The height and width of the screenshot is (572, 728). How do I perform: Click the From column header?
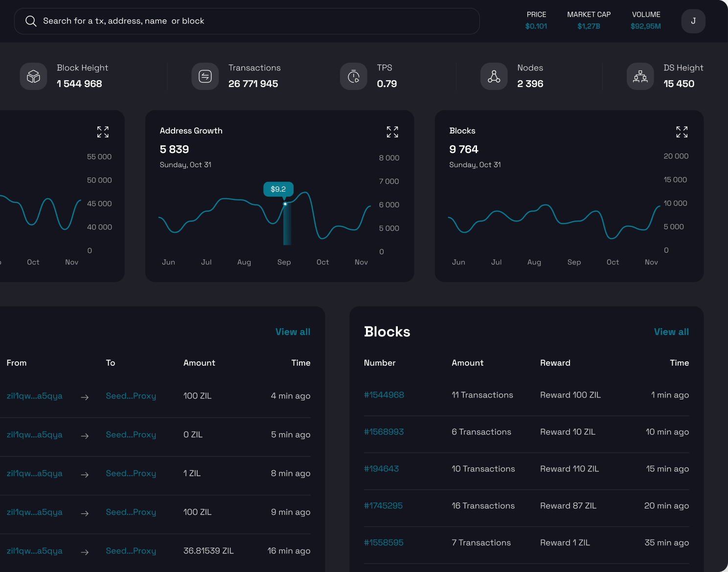(x=17, y=363)
